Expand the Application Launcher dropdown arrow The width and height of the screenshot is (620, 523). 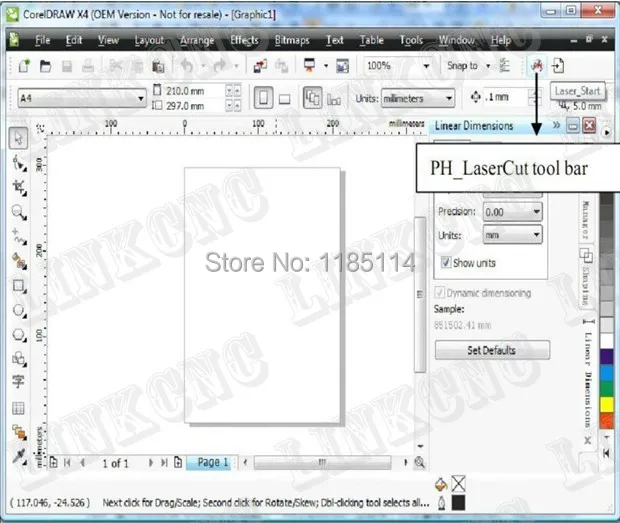(x=326, y=66)
